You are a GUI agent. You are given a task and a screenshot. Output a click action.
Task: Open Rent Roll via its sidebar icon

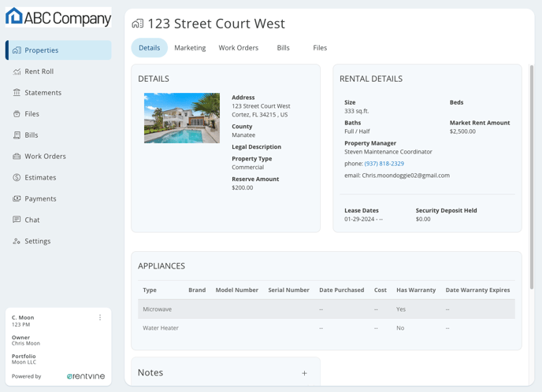pos(17,72)
